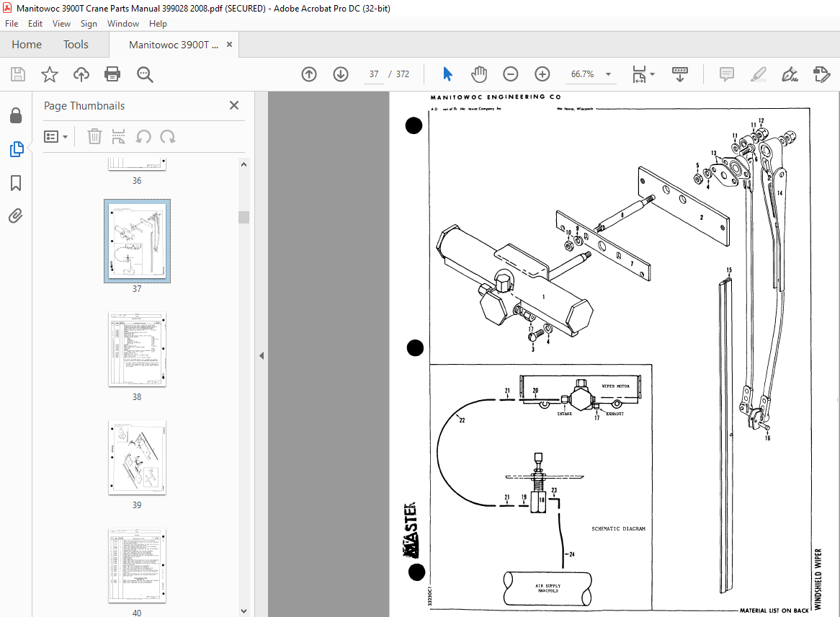The image size is (840, 617).
Task: Click the security lock icon in the sidebar
Action: pos(16,115)
